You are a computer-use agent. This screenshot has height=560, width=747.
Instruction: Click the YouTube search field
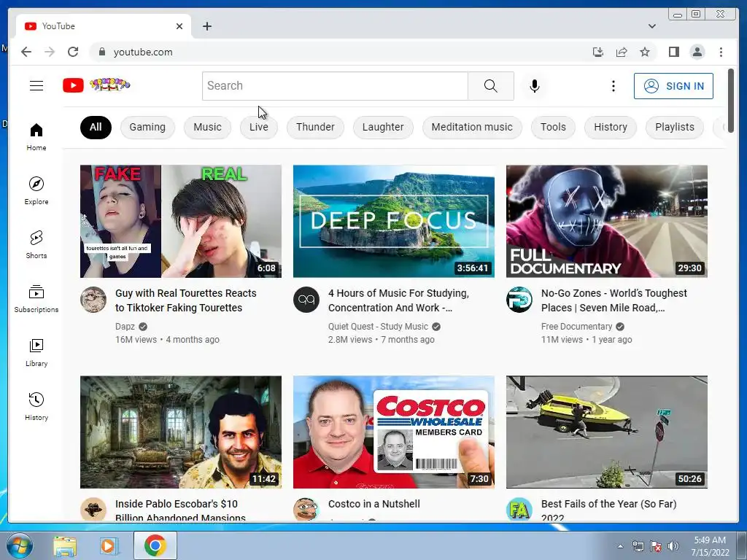coord(335,86)
